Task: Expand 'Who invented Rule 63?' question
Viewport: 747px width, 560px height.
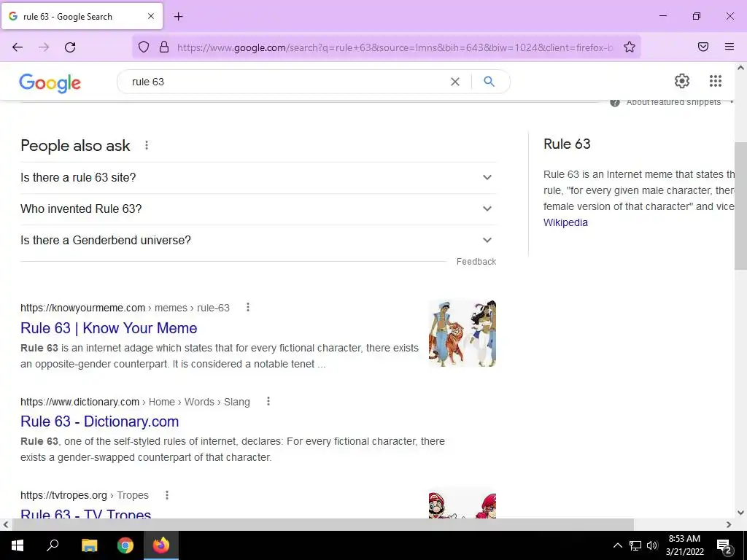Action: 258,209
